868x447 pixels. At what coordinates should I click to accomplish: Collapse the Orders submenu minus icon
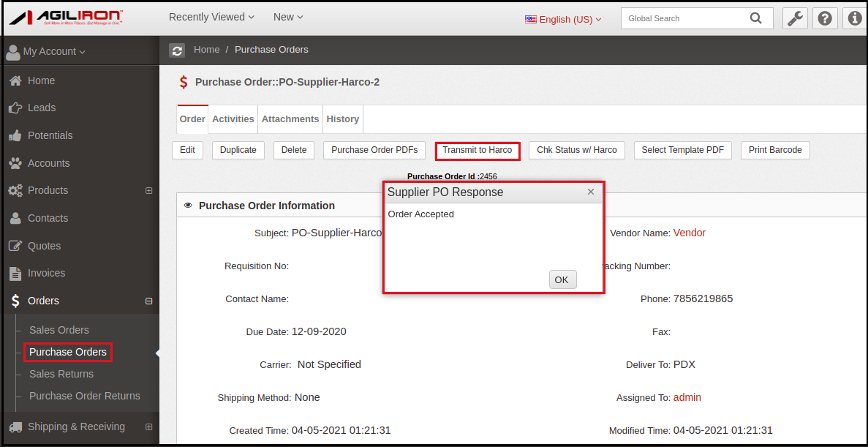point(149,301)
